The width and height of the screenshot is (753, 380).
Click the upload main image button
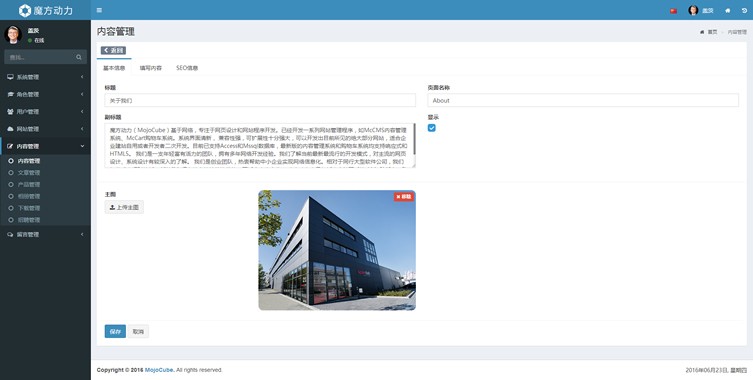pos(124,208)
